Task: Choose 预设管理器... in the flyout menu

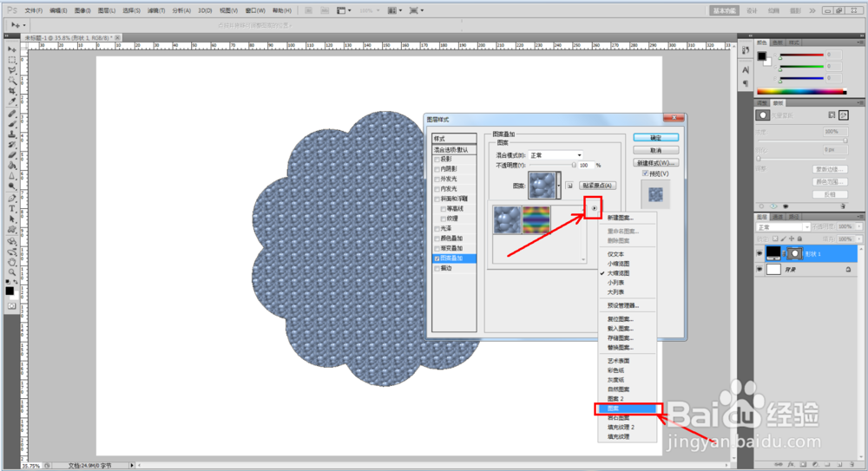Action: (x=622, y=305)
